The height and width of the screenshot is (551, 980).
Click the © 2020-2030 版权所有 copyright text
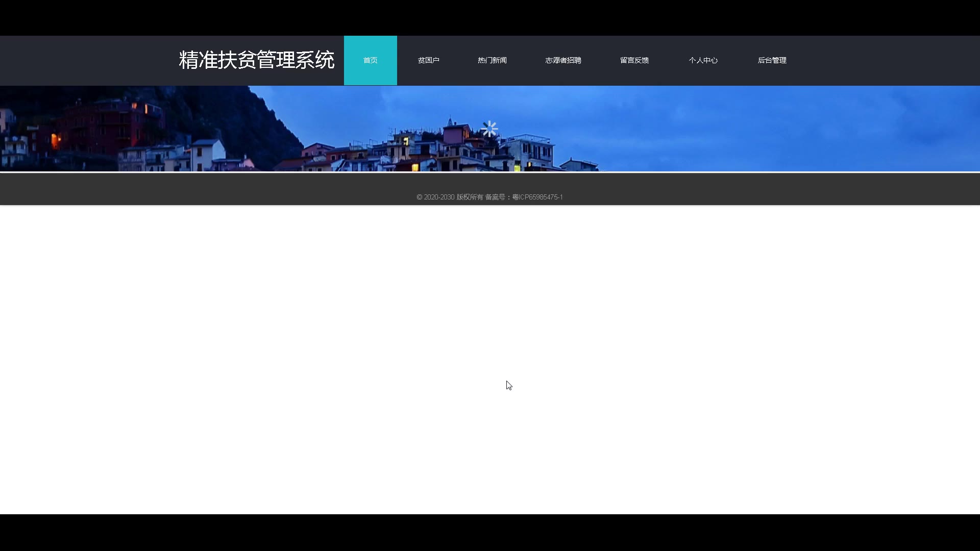[x=449, y=197]
